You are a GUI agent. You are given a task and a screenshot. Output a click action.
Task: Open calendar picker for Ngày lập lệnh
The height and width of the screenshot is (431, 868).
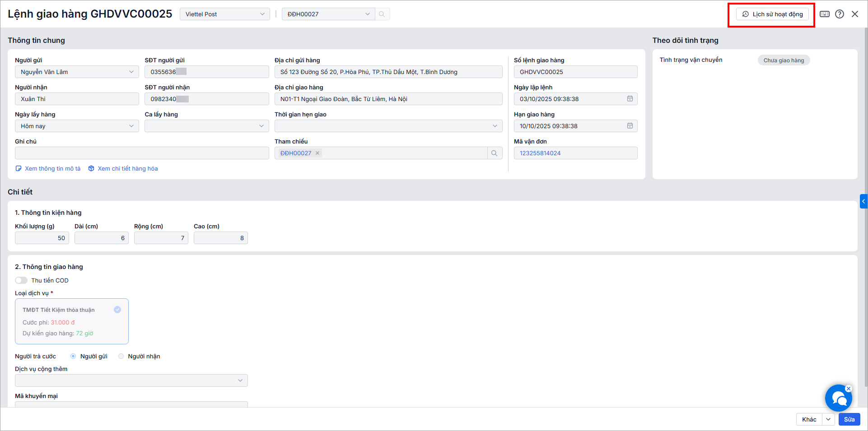(630, 99)
